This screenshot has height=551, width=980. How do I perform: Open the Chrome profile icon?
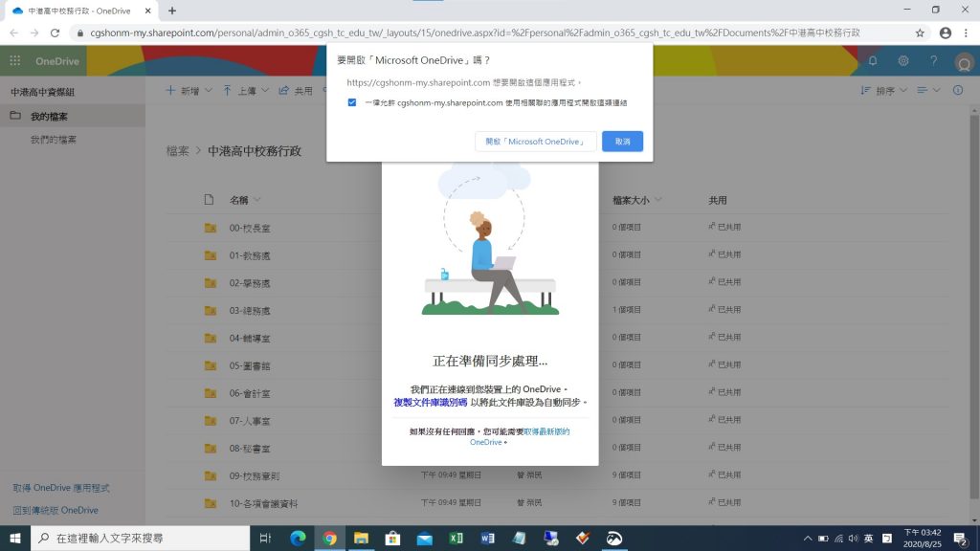pyautogui.click(x=945, y=33)
